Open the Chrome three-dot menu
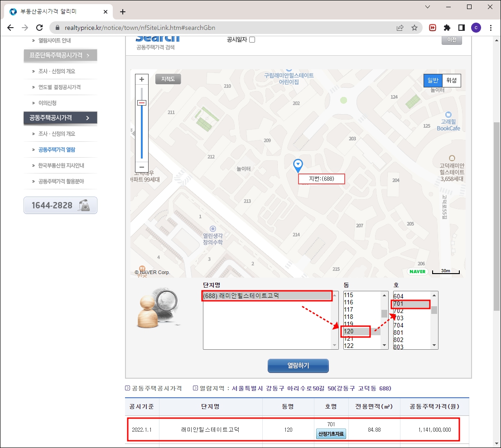This screenshot has width=501, height=448. (491, 28)
